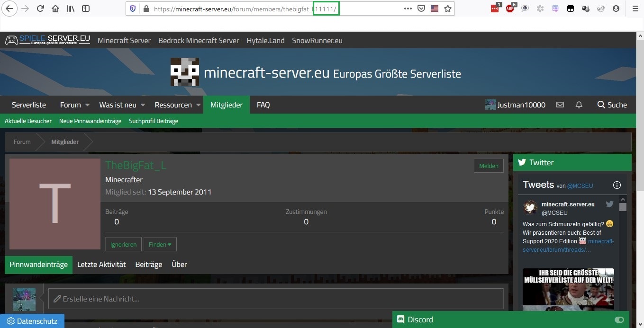Click the Forum breadcrumb
The height and width of the screenshot is (328, 644).
[22, 142]
